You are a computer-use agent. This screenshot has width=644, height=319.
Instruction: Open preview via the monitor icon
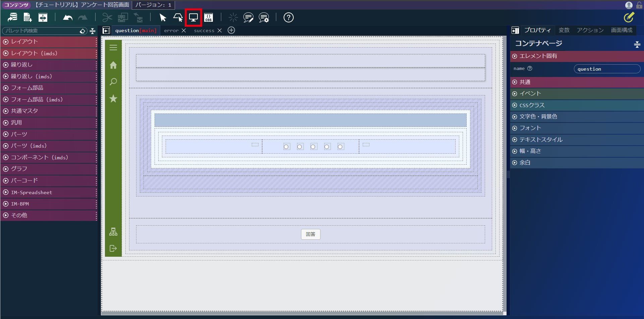point(193,17)
